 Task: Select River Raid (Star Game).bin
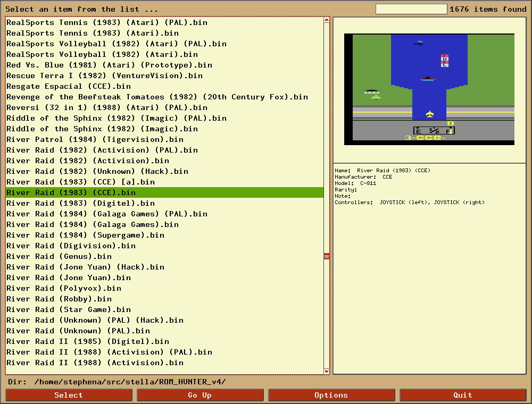[69, 309]
